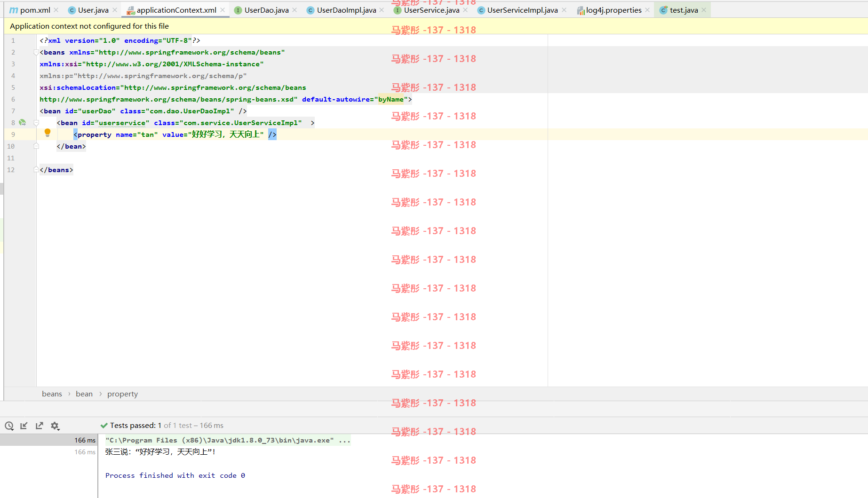Close the pom.xml tab
The height and width of the screenshot is (498, 868).
(x=56, y=10)
